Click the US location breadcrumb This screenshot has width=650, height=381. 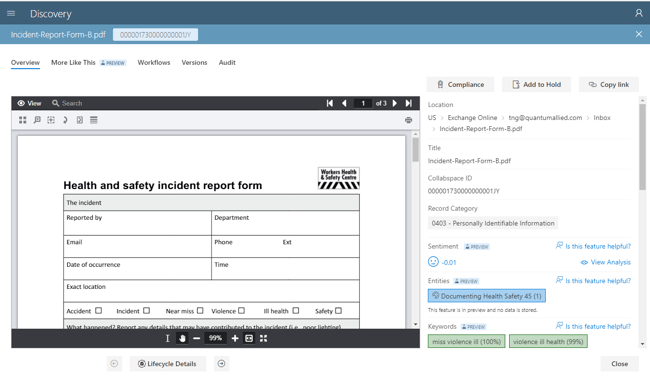[x=432, y=118]
